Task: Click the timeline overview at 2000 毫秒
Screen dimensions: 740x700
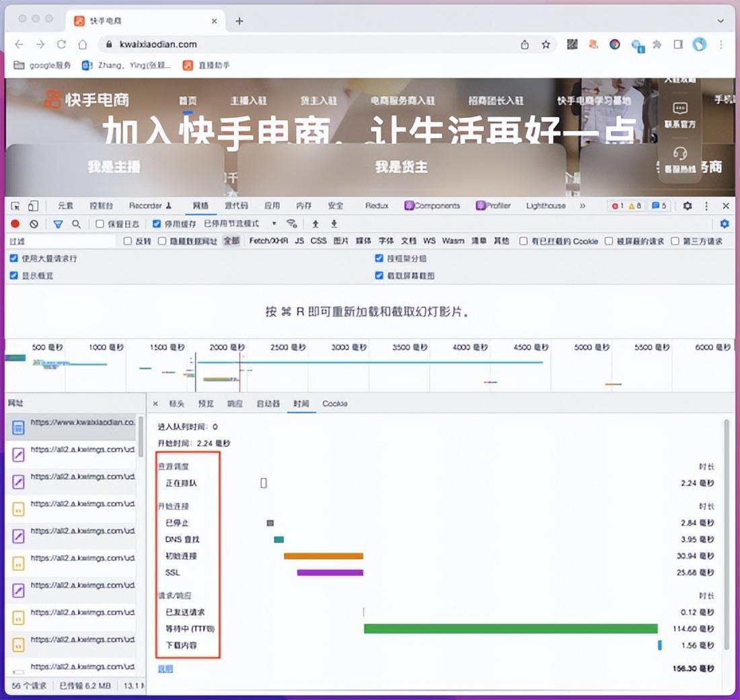Action: point(227,347)
